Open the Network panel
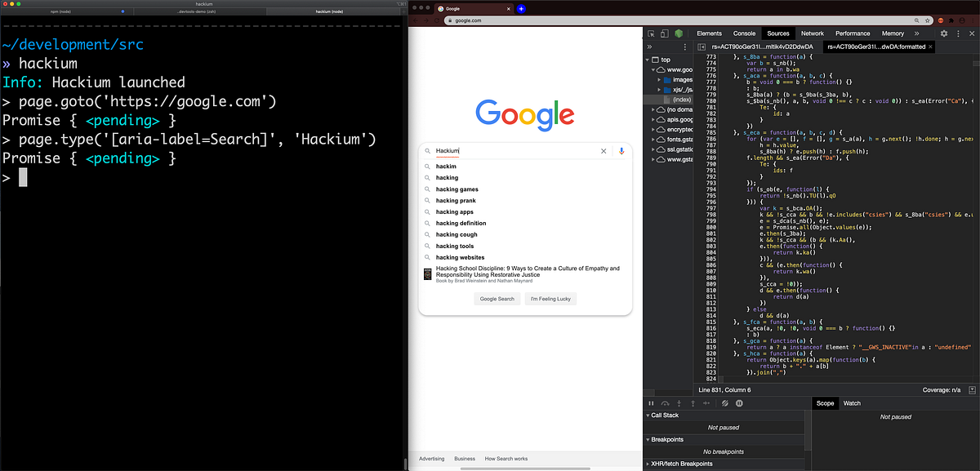Image resolution: width=980 pixels, height=471 pixels. (x=813, y=33)
